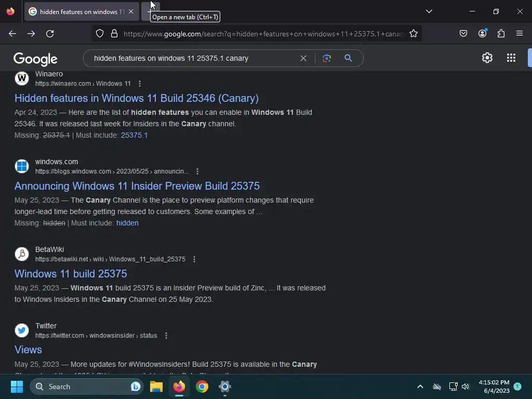Open the Windows Start menu
Image resolution: width=532 pixels, height=399 pixels.
point(17,387)
